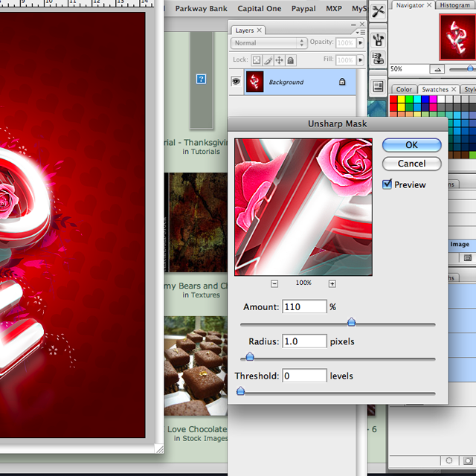The image size is (476, 476).
Task: Close the Swatches tab with its X
Action: pyautogui.click(x=454, y=89)
